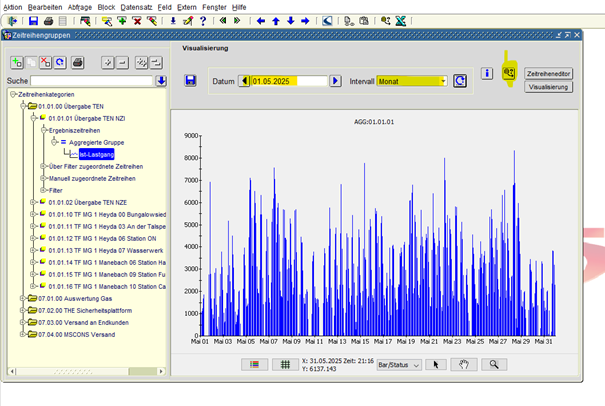Open the Abfrage menu

(79, 6)
